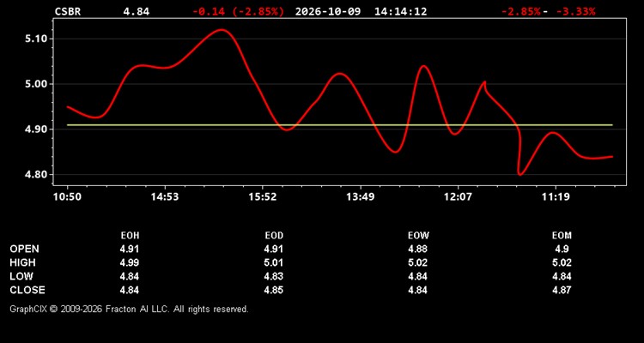The image size is (644, 343).
Task: Click the EOM CLOSE value 4.87
Action: 562,290
